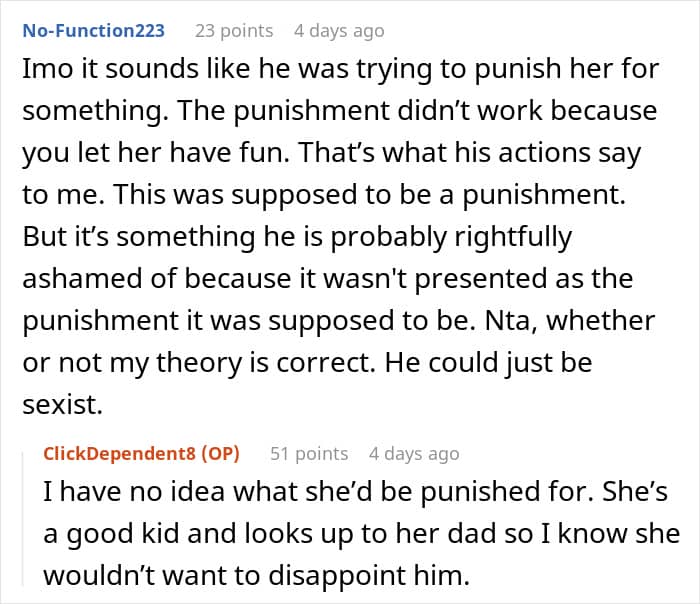Open the top comment's '4 days ago' permalink
This screenshot has width=700, height=604.
(339, 31)
